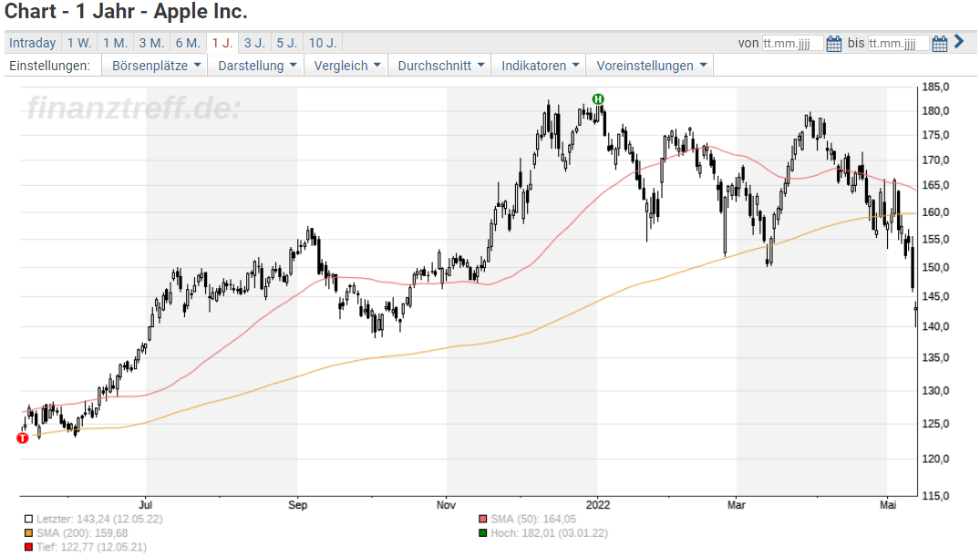Click pink SMA (50) legend swatch
The width and height of the screenshot is (980, 557).
[482, 519]
